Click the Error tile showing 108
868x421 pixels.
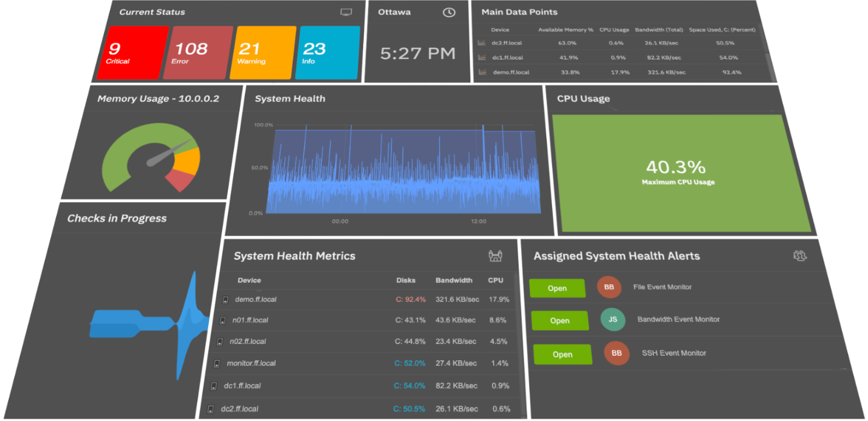pos(195,52)
